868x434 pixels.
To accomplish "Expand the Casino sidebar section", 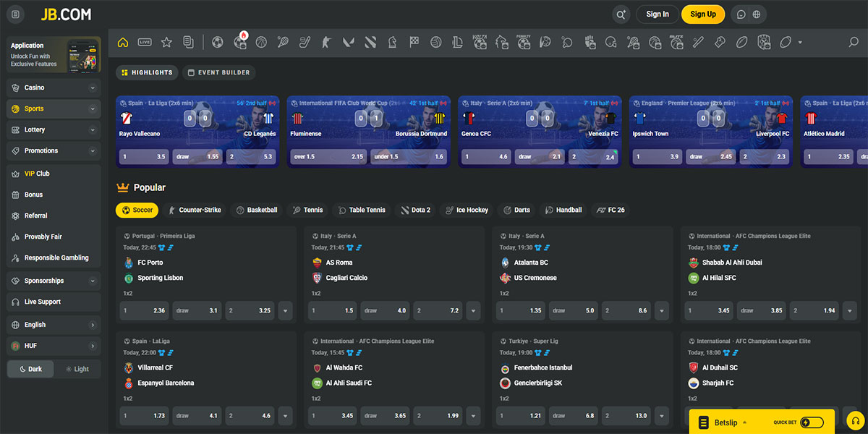I will 54,88.
